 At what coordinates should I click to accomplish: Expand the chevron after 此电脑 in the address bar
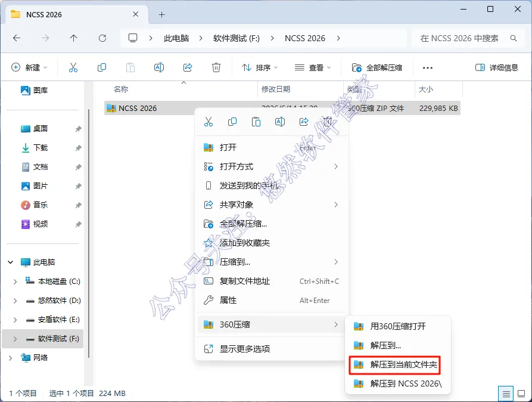201,38
